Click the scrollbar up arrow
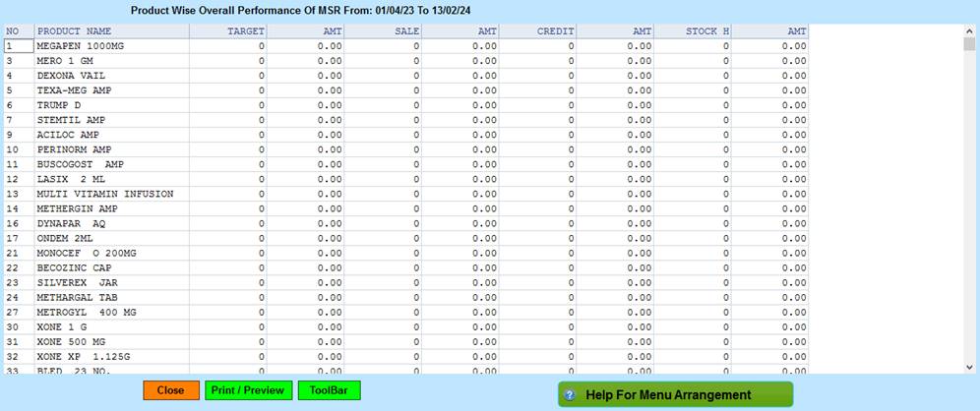 pyautogui.click(x=971, y=31)
